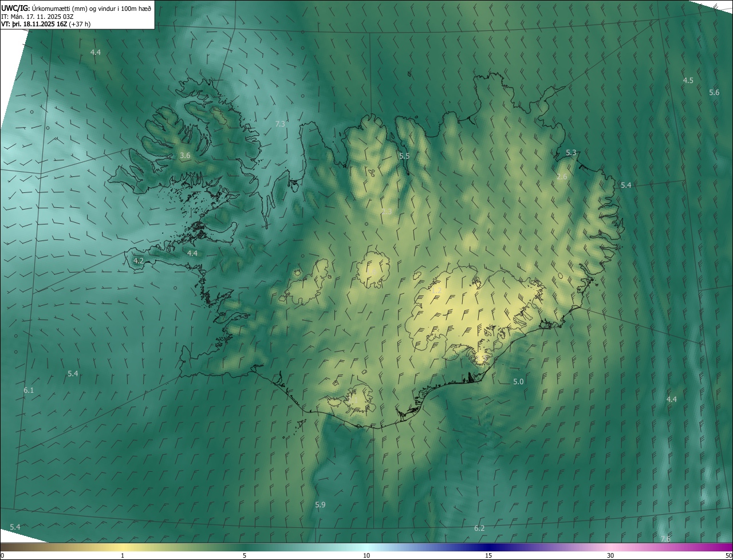This screenshot has height=560, width=733.
Task: Click the 4.2 value at Snæfellsnes tip
Action: point(138,260)
